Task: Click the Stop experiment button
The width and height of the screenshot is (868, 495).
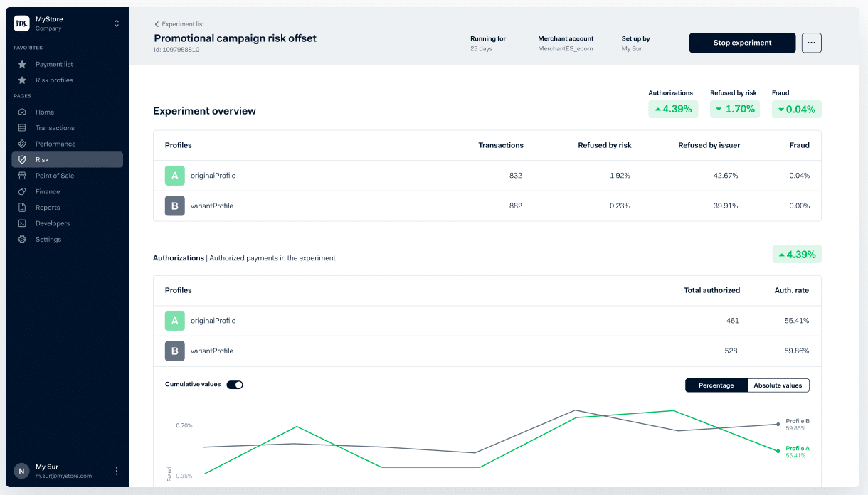Action: tap(742, 43)
